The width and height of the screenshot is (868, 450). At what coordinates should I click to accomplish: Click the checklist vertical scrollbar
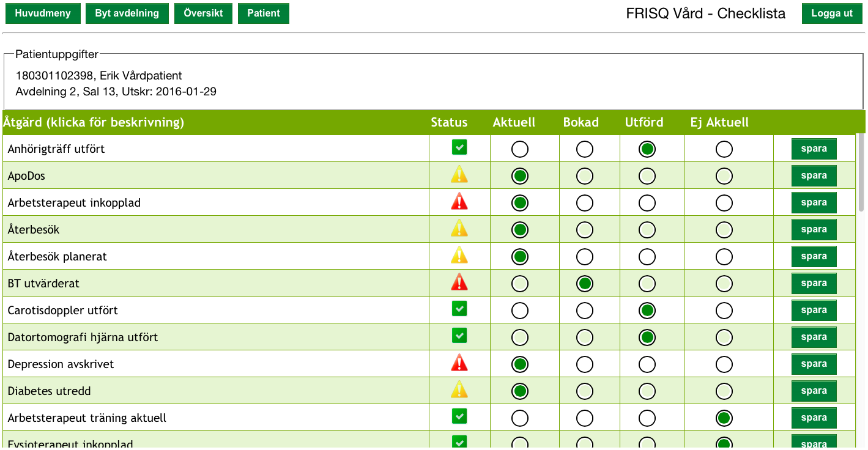point(861,171)
